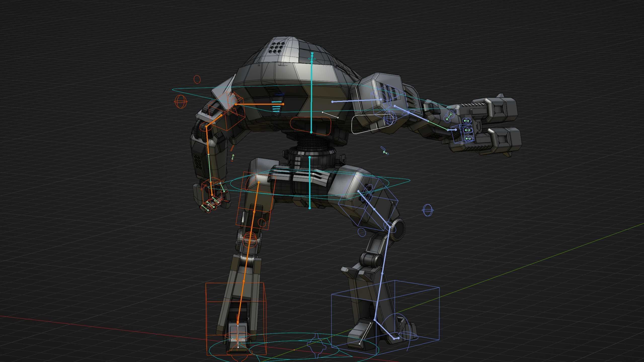Select the small blue circle left of blue knee
This screenshot has width=644, height=362.
[361, 232]
